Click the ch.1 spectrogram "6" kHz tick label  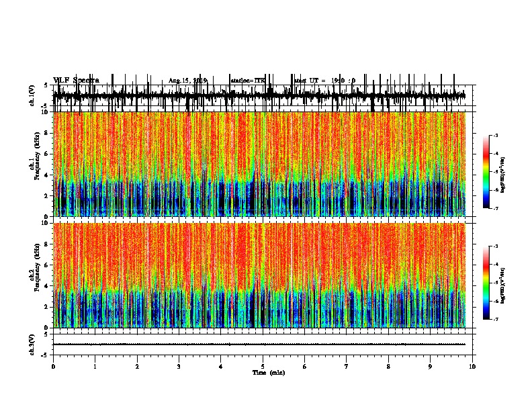(x=47, y=154)
